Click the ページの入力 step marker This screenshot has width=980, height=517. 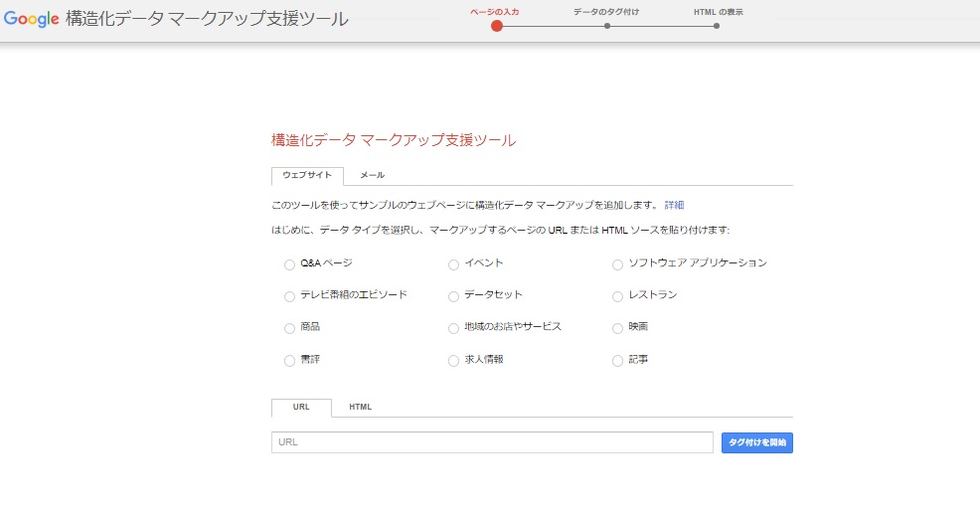[x=497, y=26]
